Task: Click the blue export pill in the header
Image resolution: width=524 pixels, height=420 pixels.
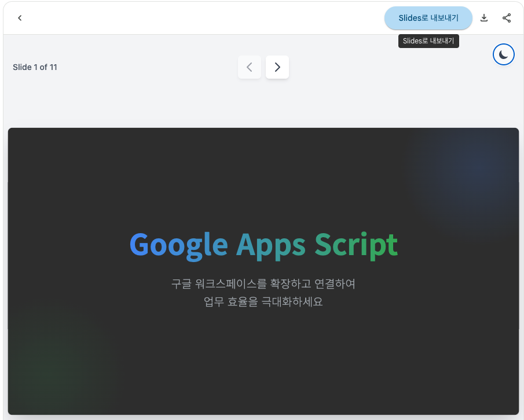Action: pos(428,18)
